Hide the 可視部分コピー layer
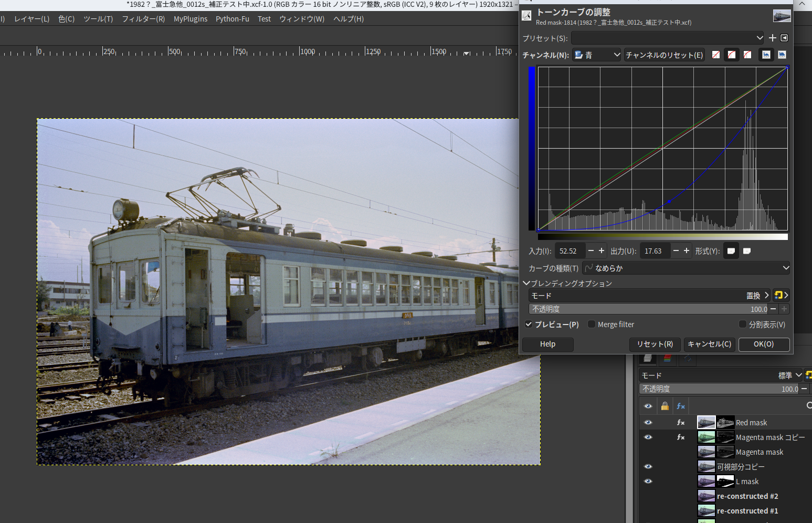Viewport: 812px width, 523px height. 648,467
